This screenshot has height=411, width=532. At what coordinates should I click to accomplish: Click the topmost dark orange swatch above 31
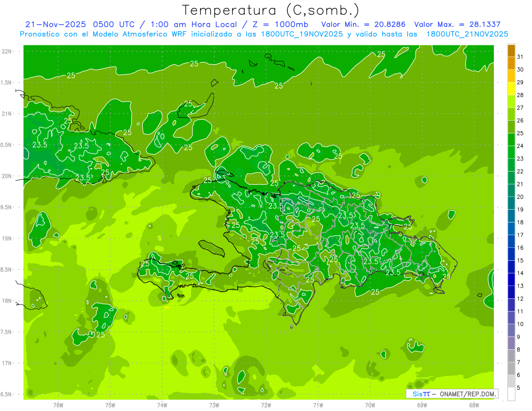click(x=511, y=51)
